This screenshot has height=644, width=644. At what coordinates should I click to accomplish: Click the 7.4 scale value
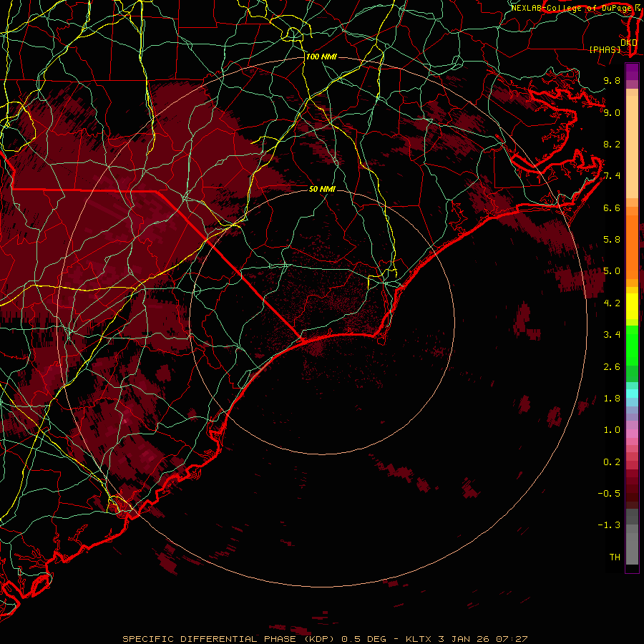pyautogui.click(x=612, y=176)
